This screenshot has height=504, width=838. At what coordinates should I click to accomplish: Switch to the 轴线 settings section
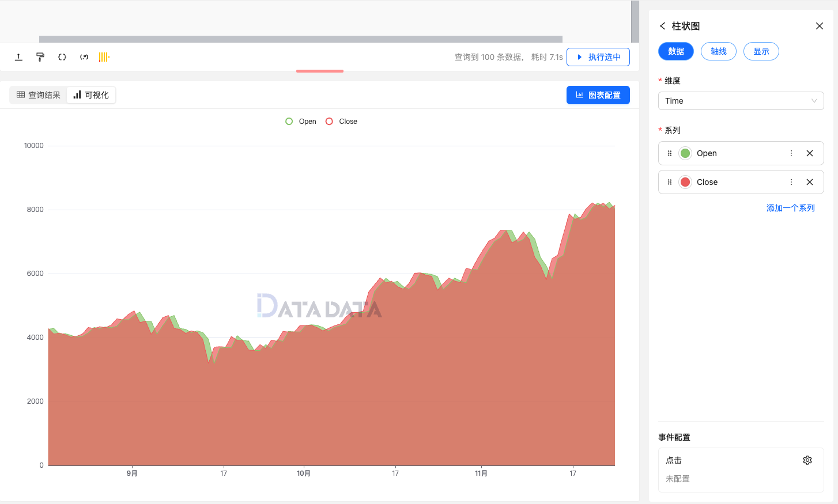point(718,51)
